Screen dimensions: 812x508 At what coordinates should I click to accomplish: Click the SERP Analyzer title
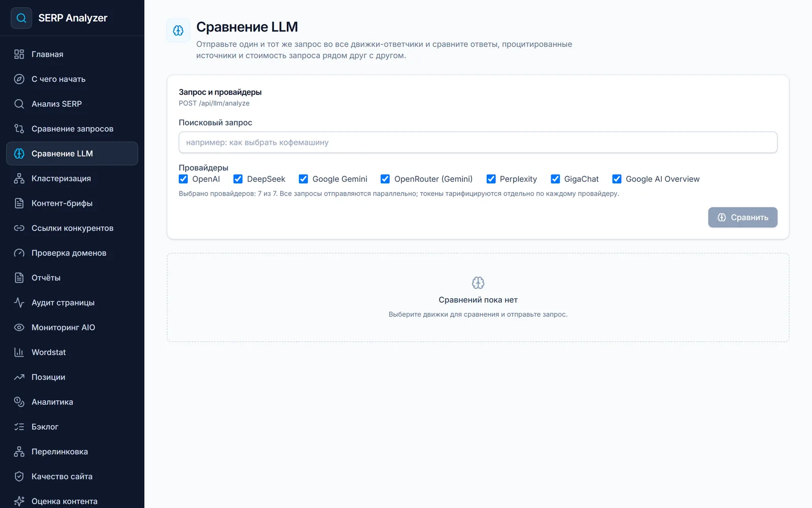(73, 18)
